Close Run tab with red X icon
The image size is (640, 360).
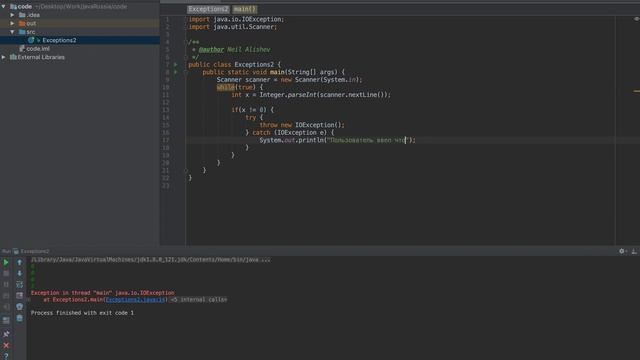point(6,345)
